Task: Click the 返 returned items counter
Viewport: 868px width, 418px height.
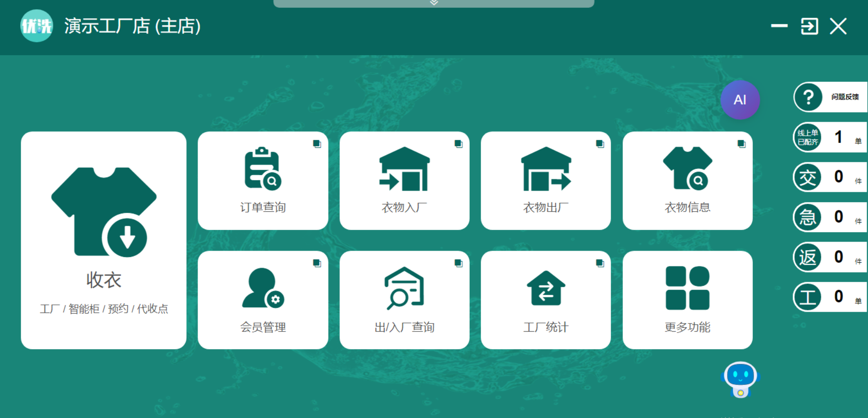Action: pos(830,257)
